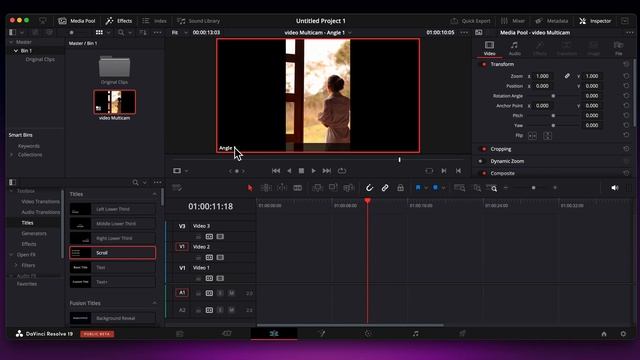Select Background Reveal fusion title
Viewport: 640px width, 360px height.
coord(112,318)
